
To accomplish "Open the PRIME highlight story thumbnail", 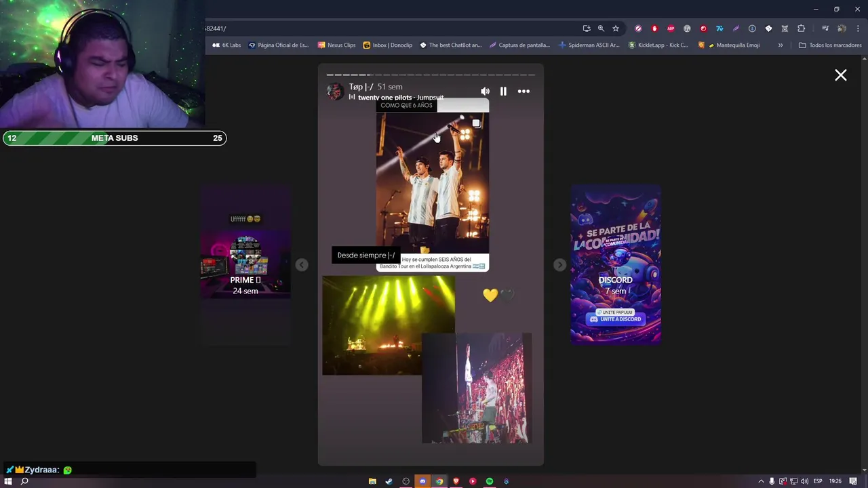I will [245, 264].
